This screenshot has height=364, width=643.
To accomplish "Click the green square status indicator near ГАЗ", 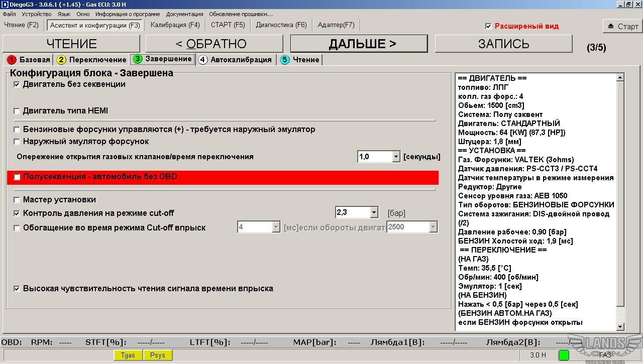I will 564,355.
